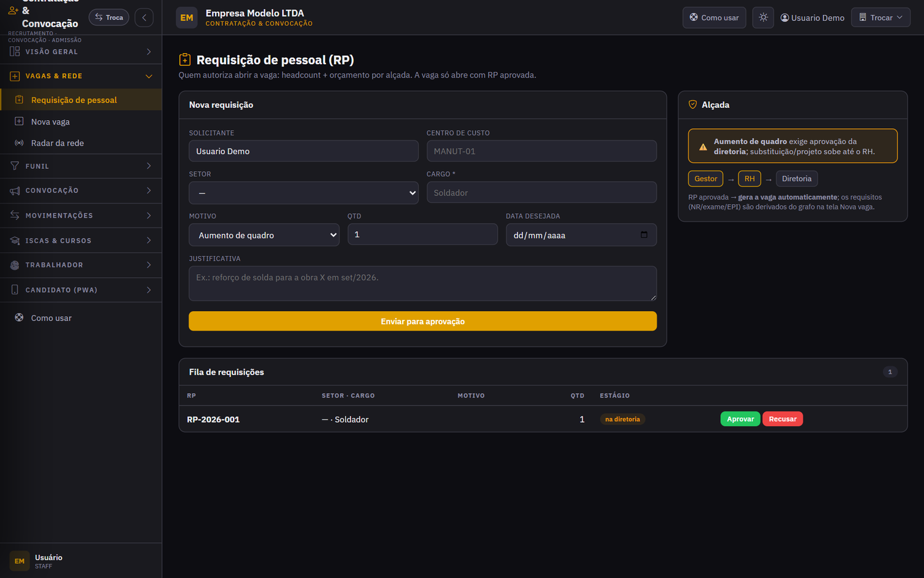
Task: Expand the Trabalhador section chevron
Action: click(x=149, y=265)
